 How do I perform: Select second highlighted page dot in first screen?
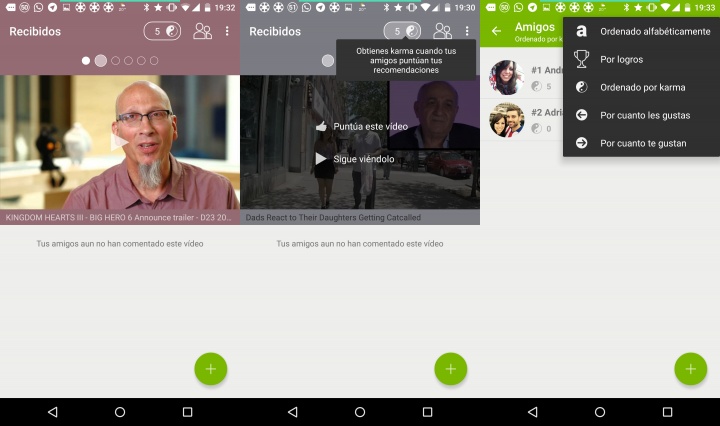coord(101,61)
